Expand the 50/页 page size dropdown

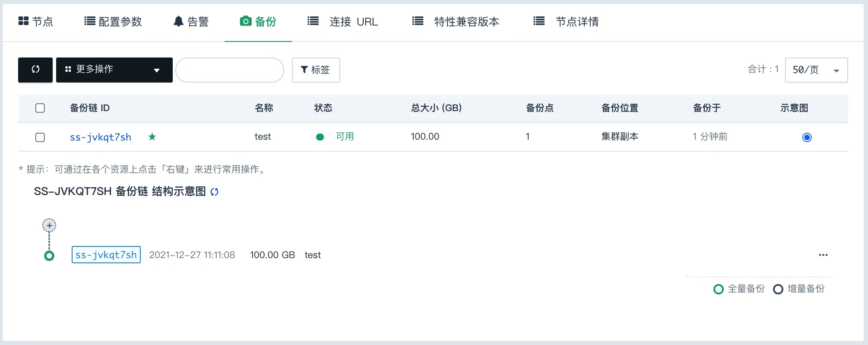[x=816, y=70]
